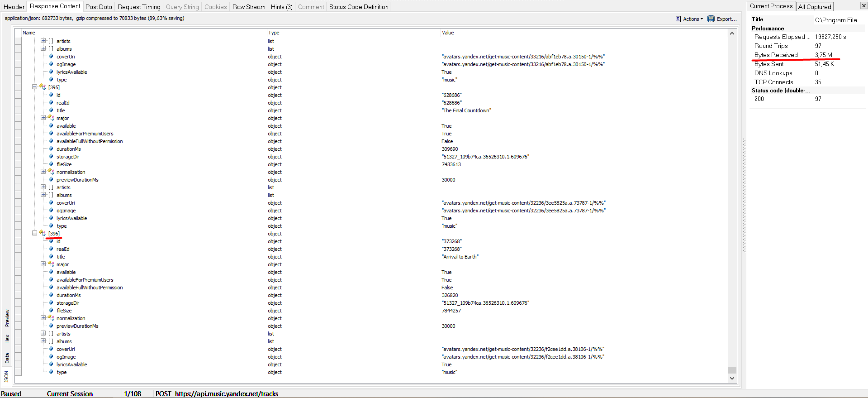Screen dimensions: 868x398
Task: Collapse the [395] tree node
Action: (x=34, y=87)
